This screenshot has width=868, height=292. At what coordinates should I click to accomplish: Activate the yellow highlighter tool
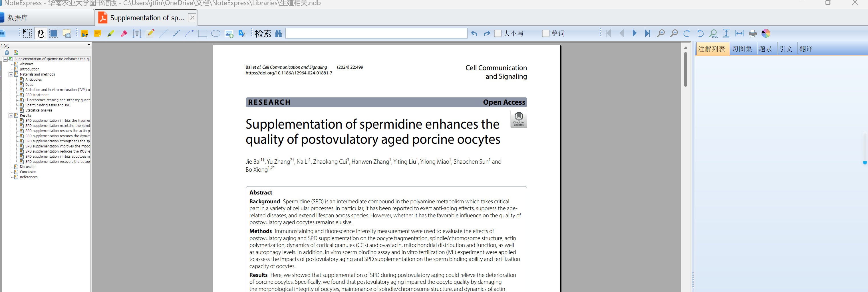coord(111,33)
